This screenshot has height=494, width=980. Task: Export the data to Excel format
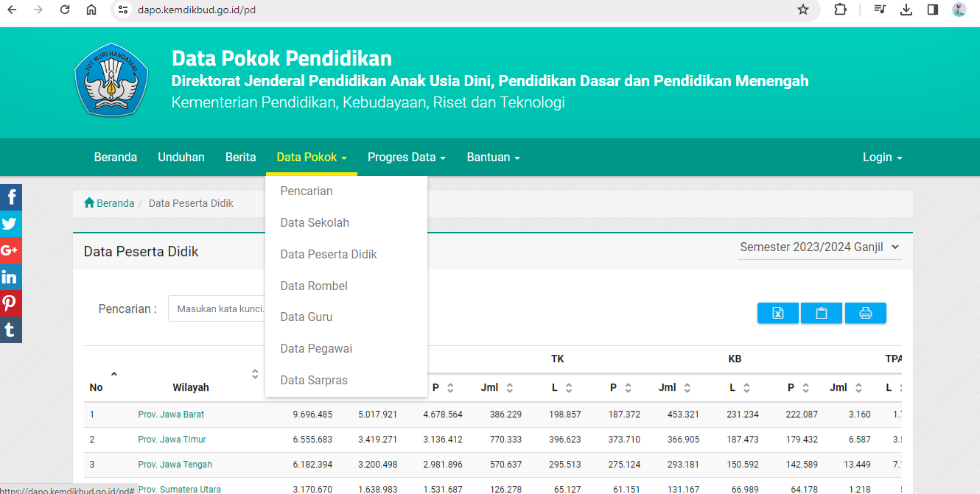(x=777, y=313)
